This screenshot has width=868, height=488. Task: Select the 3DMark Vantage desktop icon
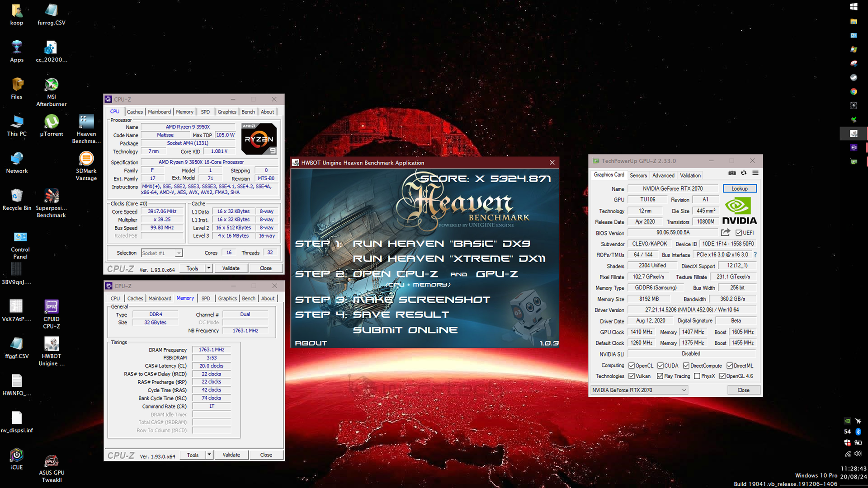86,166
